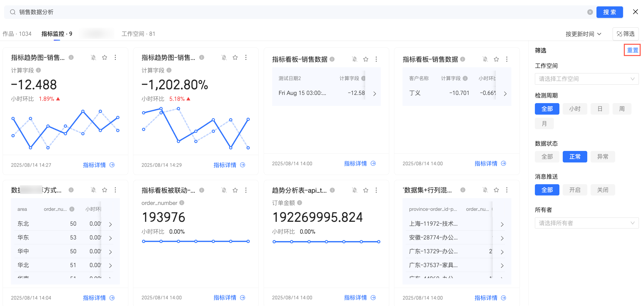
Task: Select 小时 detection period filter
Action: [x=575, y=109]
